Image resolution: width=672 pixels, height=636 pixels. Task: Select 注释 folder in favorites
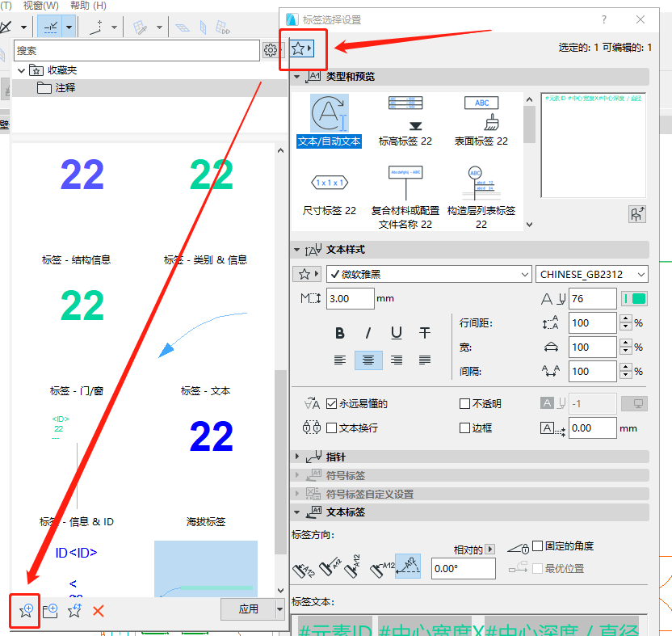(x=149, y=88)
